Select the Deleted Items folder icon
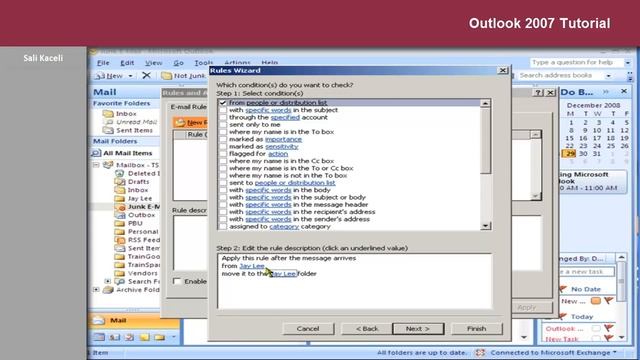This screenshot has width=640, height=360. click(120, 173)
